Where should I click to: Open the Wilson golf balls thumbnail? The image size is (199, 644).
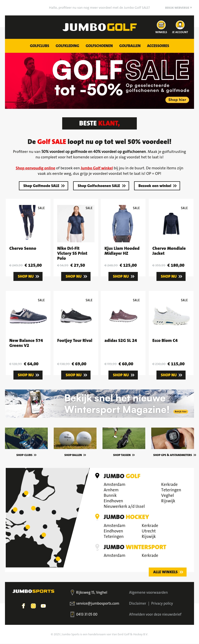[x=75, y=438]
